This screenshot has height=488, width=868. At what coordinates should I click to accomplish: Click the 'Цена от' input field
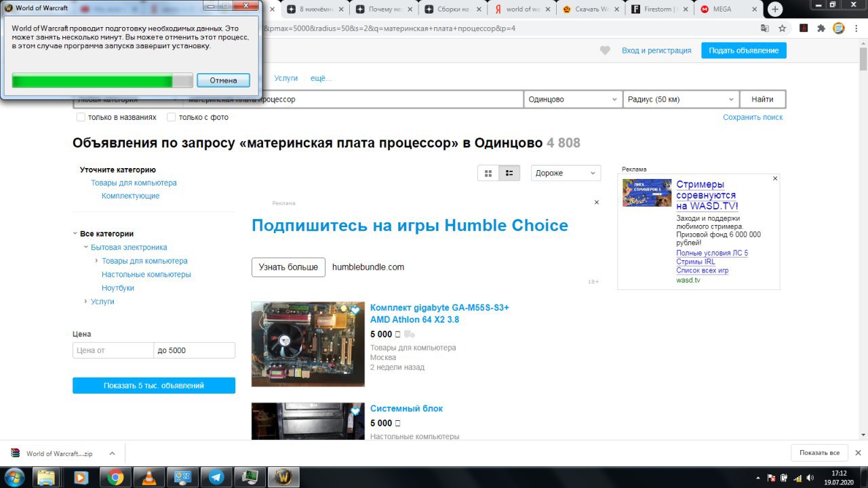[113, 350]
